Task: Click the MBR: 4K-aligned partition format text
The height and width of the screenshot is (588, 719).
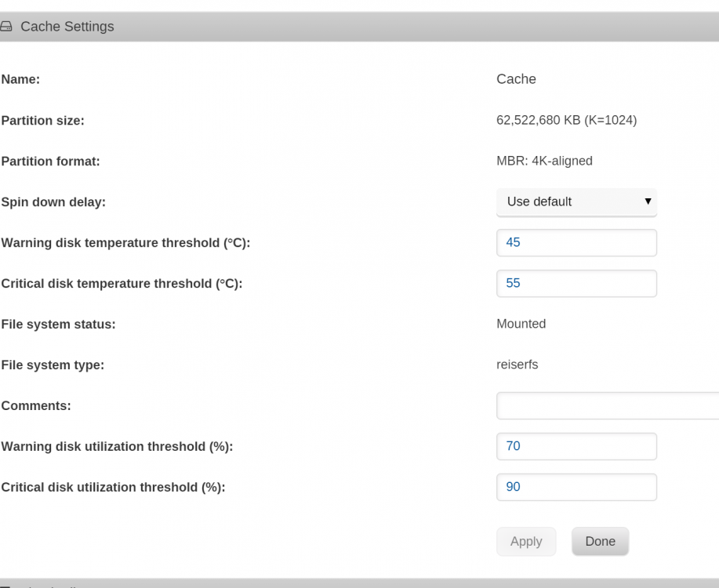Action: coord(544,161)
